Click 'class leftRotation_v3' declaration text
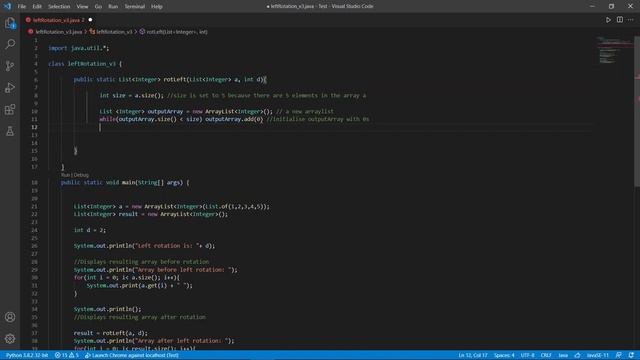 (x=82, y=64)
